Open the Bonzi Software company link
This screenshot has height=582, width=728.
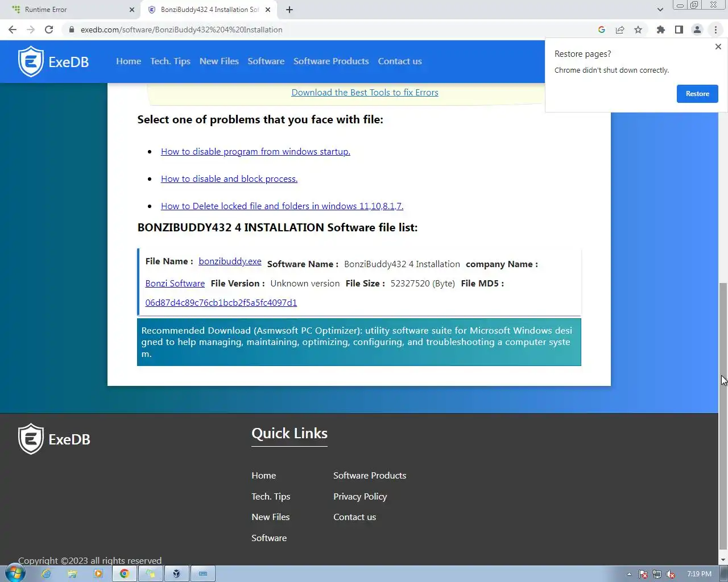point(175,284)
